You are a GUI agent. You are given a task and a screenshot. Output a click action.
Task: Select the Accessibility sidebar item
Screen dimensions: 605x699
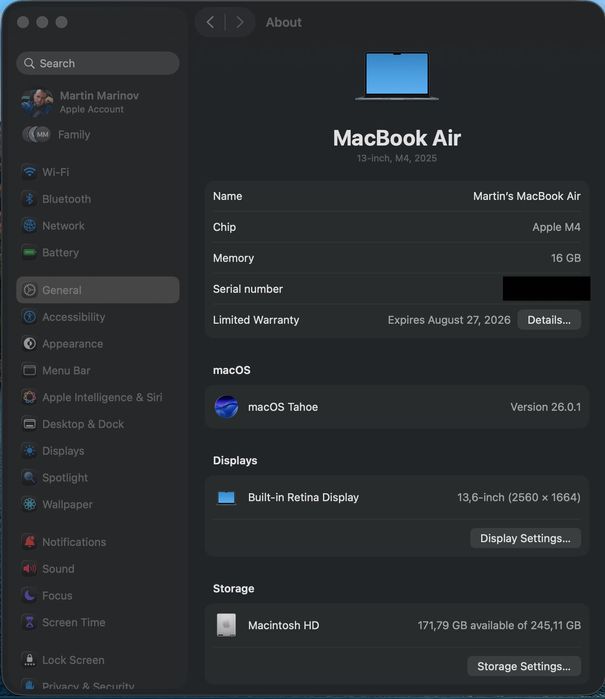[x=98, y=317]
